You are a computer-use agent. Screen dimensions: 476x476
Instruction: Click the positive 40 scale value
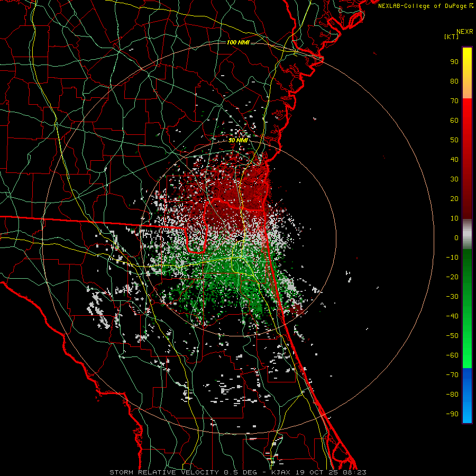click(454, 159)
